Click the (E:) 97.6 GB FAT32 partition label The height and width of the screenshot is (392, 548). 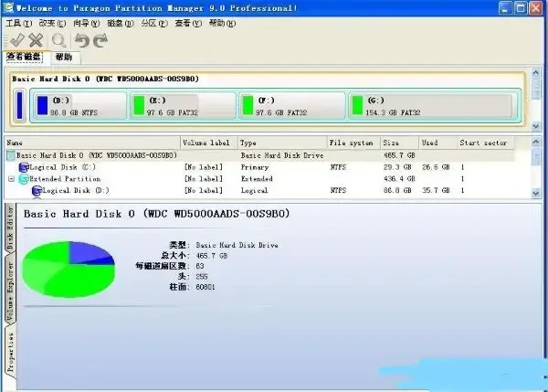(172, 106)
